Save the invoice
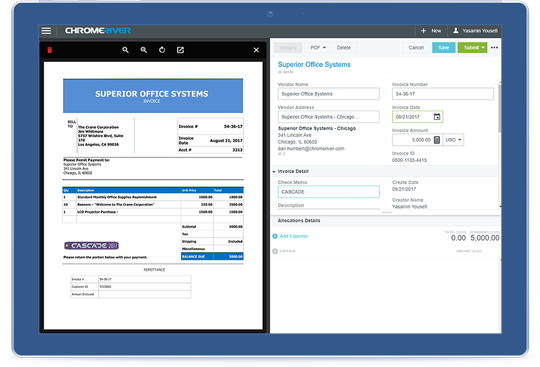540x367 pixels. pos(444,48)
